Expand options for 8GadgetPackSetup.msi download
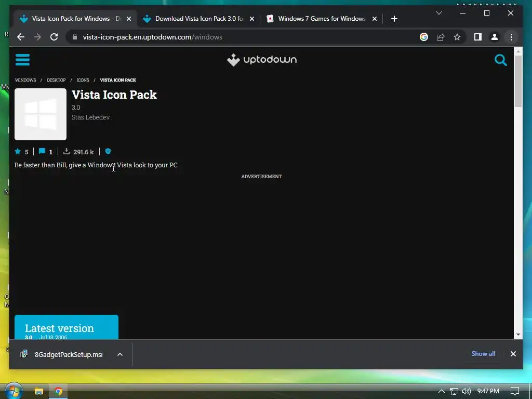This screenshot has width=532, height=399. coord(120,354)
